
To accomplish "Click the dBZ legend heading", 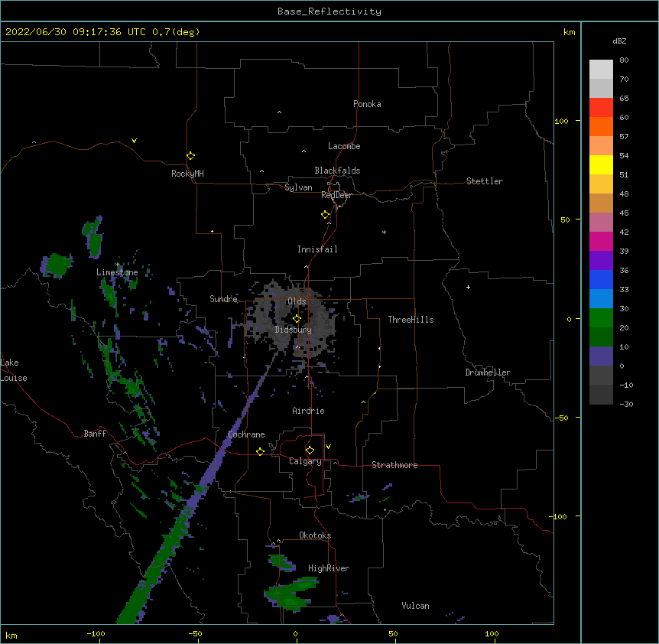I will (x=619, y=41).
